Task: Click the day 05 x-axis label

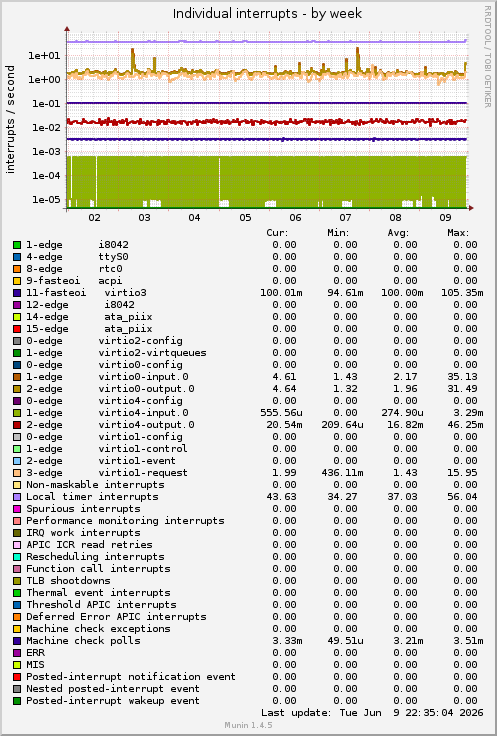Action: (245, 218)
